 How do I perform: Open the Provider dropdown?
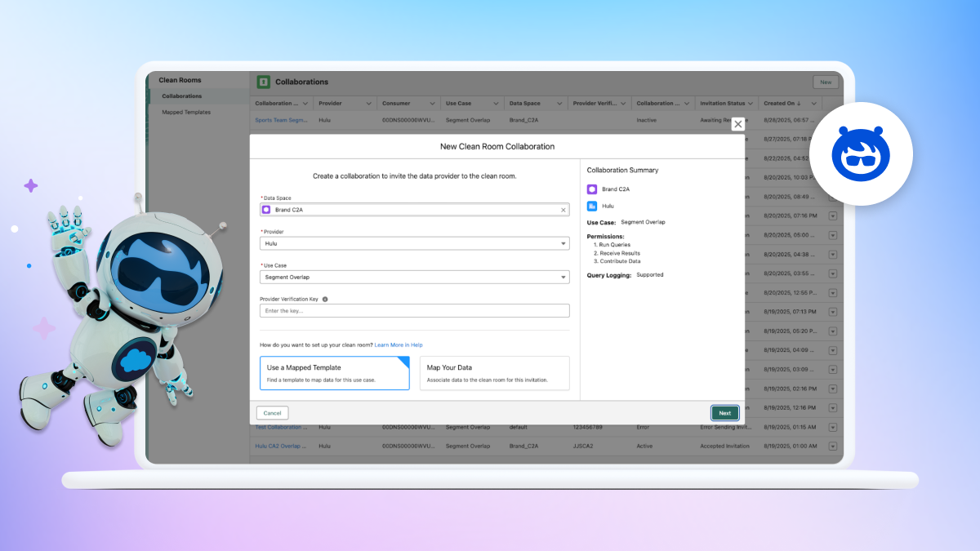[564, 243]
